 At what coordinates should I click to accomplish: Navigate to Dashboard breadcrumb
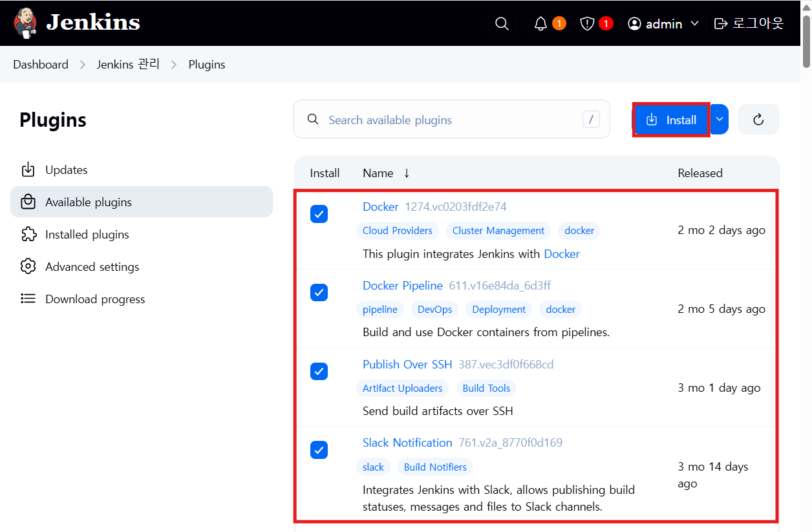(x=41, y=65)
